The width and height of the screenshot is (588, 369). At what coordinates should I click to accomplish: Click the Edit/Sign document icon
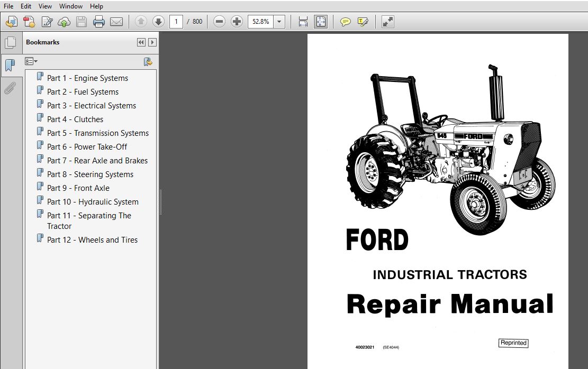[47, 22]
